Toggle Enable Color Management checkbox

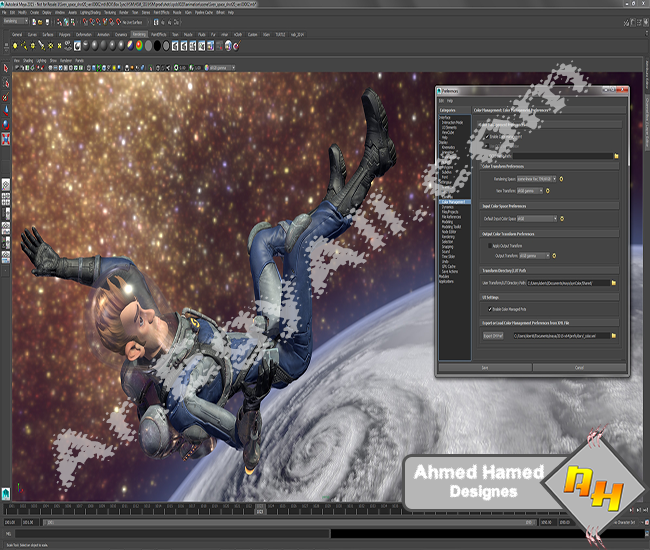point(487,136)
